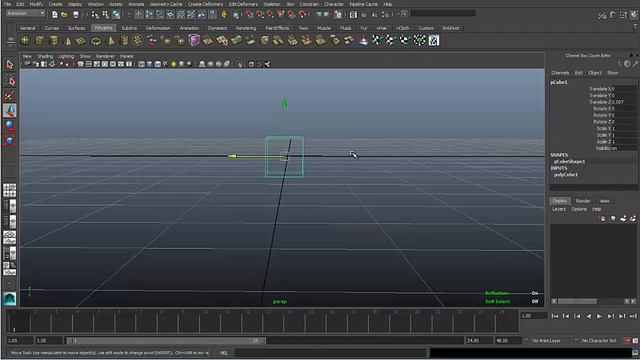
Task: Open the Create menu
Action: point(56,4)
